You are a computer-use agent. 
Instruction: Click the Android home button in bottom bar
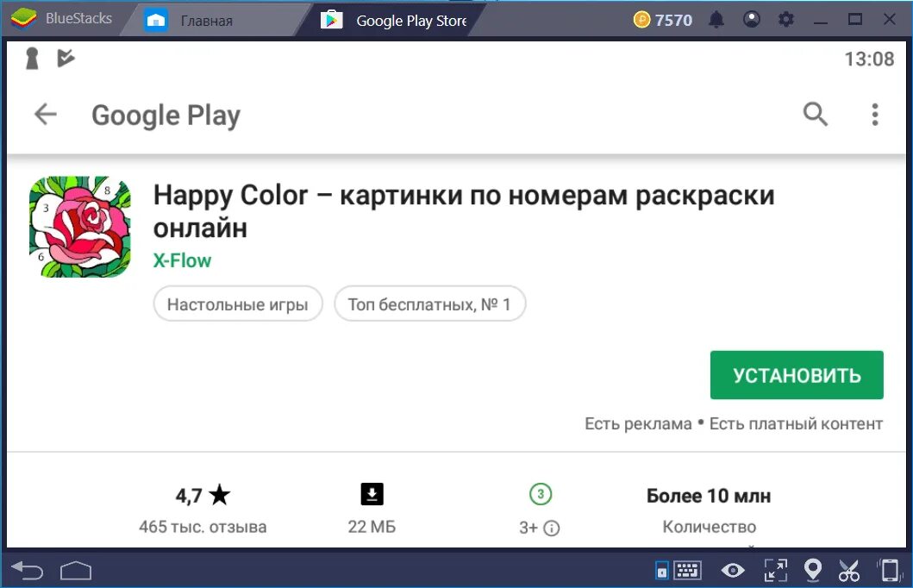click(x=76, y=571)
